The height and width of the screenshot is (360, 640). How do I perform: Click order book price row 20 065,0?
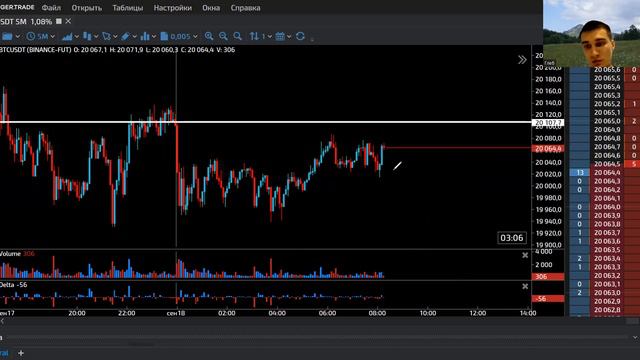point(607,121)
